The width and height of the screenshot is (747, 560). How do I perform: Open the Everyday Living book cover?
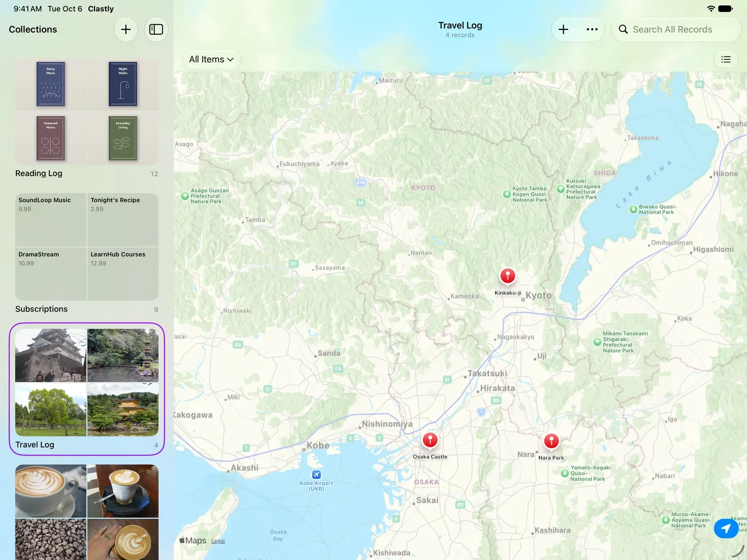click(x=123, y=138)
